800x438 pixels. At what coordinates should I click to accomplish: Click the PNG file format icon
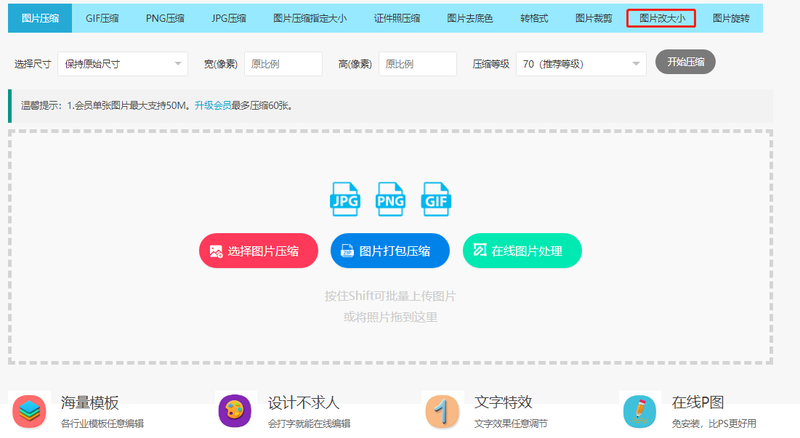click(390, 199)
